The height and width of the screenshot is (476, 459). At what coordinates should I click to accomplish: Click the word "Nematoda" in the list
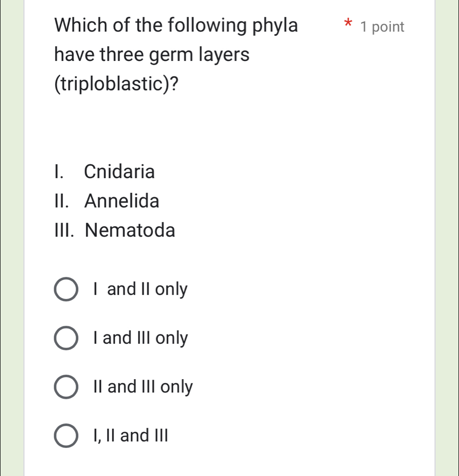(130, 230)
